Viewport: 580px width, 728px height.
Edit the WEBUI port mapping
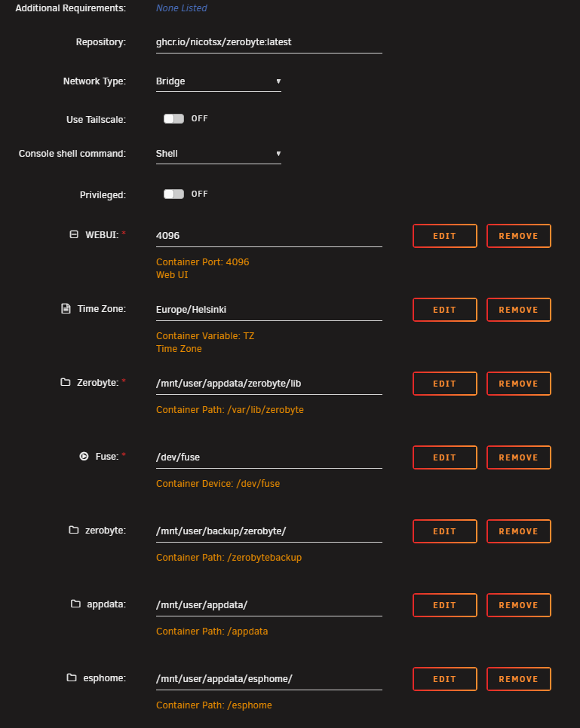(444, 236)
